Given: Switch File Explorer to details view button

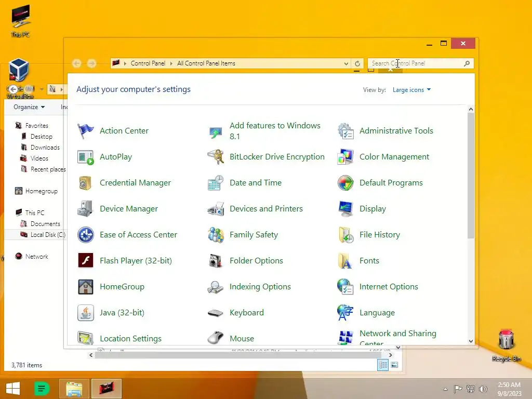Looking at the screenshot, I should [383, 365].
